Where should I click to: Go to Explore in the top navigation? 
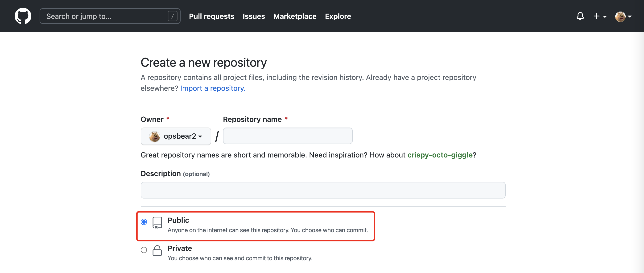338,16
